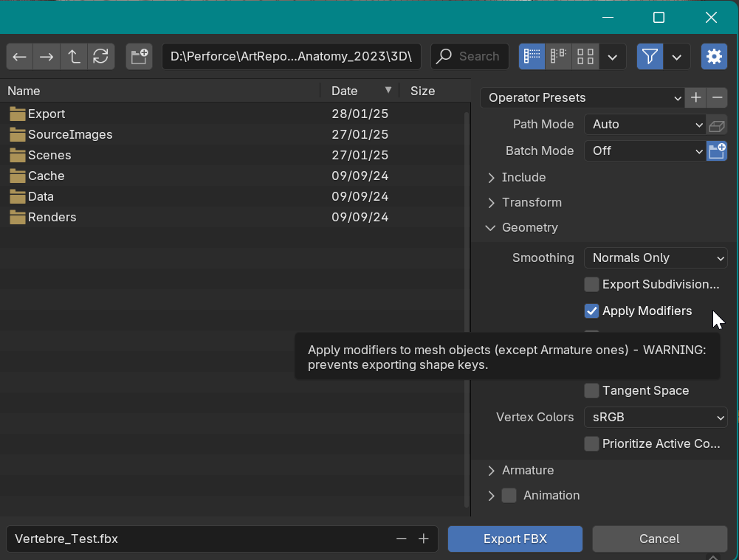The width and height of the screenshot is (739, 560).
Task: Add a new operator preset
Action: [695, 97]
